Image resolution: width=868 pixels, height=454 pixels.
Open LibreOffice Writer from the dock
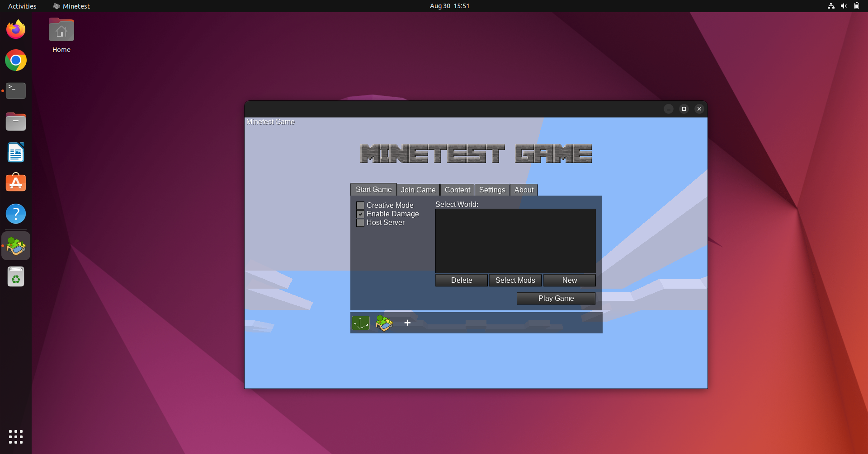pos(15,152)
